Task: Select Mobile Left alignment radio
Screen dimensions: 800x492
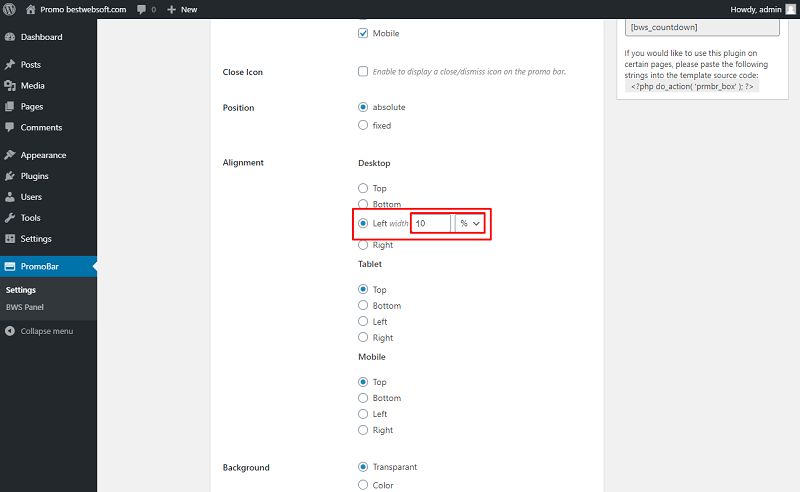Action: coord(363,414)
